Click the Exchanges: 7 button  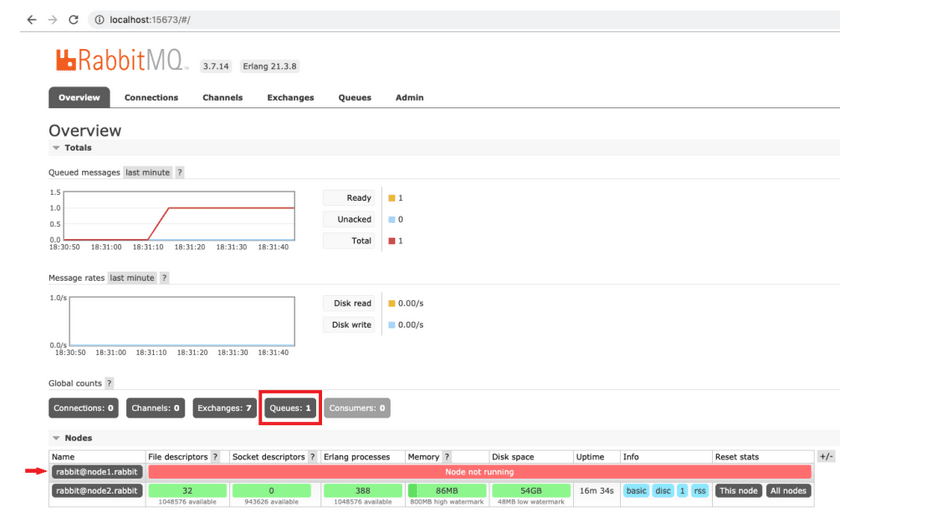[x=225, y=408]
